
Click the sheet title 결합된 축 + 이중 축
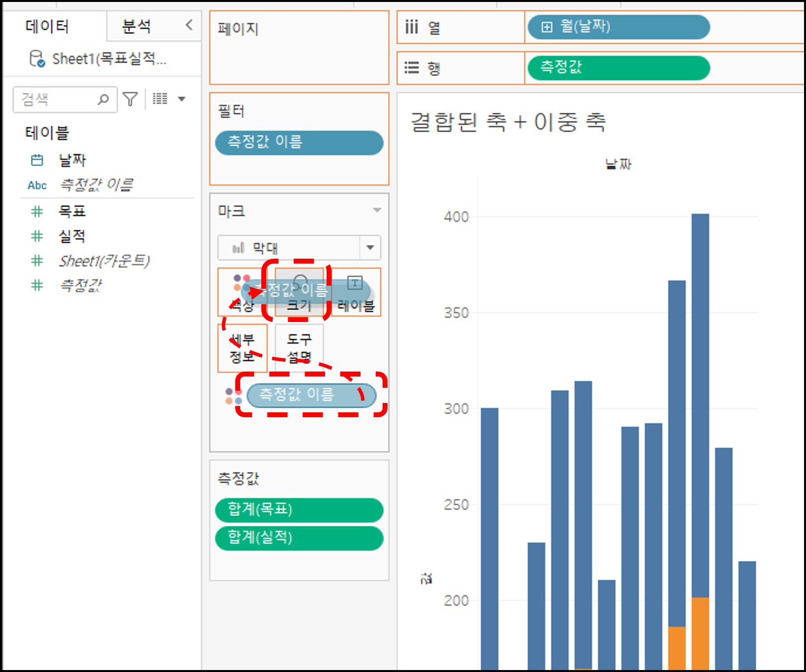(508, 122)
